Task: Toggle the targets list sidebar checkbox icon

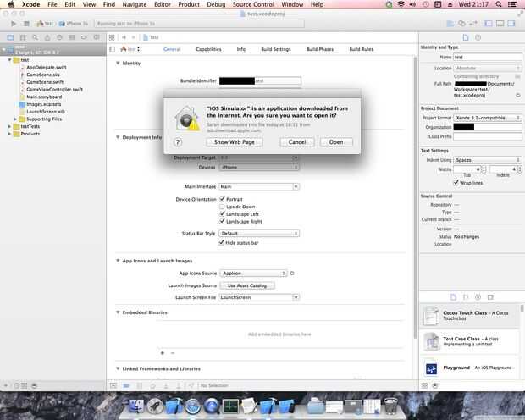Action: (x=112, y=49)
